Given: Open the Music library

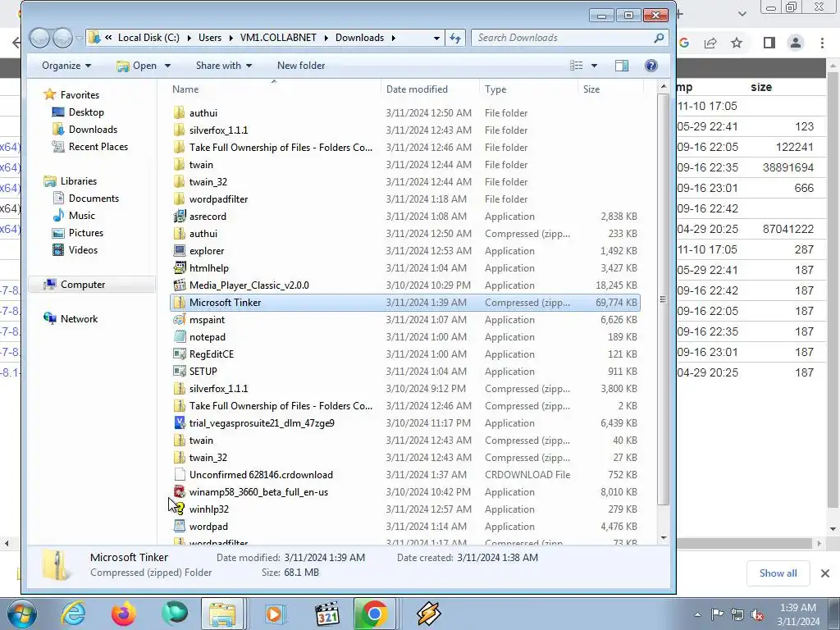Looking at the screenshot, I should click(81, 216).
